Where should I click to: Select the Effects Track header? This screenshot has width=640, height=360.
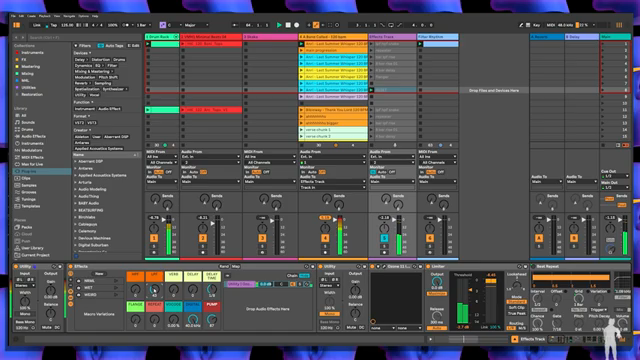pyautogui.click(x=392, y=37)
